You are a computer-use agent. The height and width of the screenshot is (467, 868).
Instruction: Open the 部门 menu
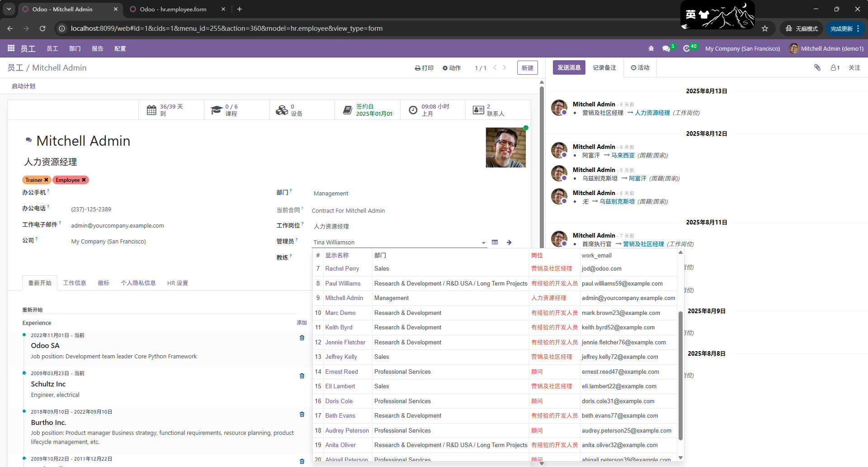tap(75, 48)
